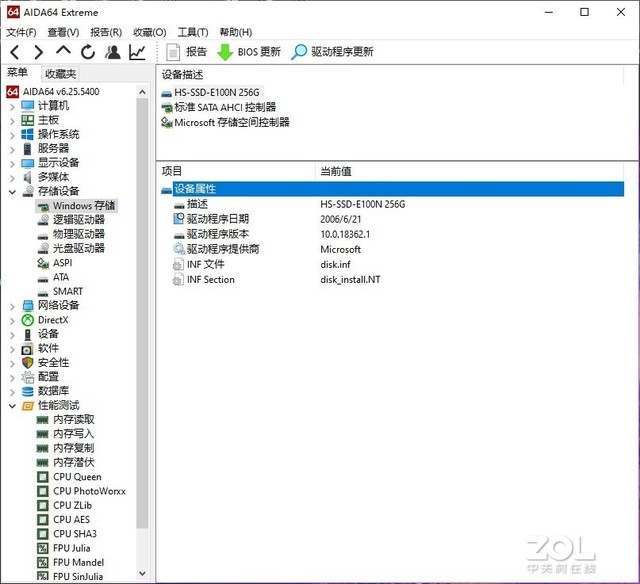Viewport: 640px width, 584px height.
Task: Expand the 计算机 tree node
Action: click(x=12, y=107)
